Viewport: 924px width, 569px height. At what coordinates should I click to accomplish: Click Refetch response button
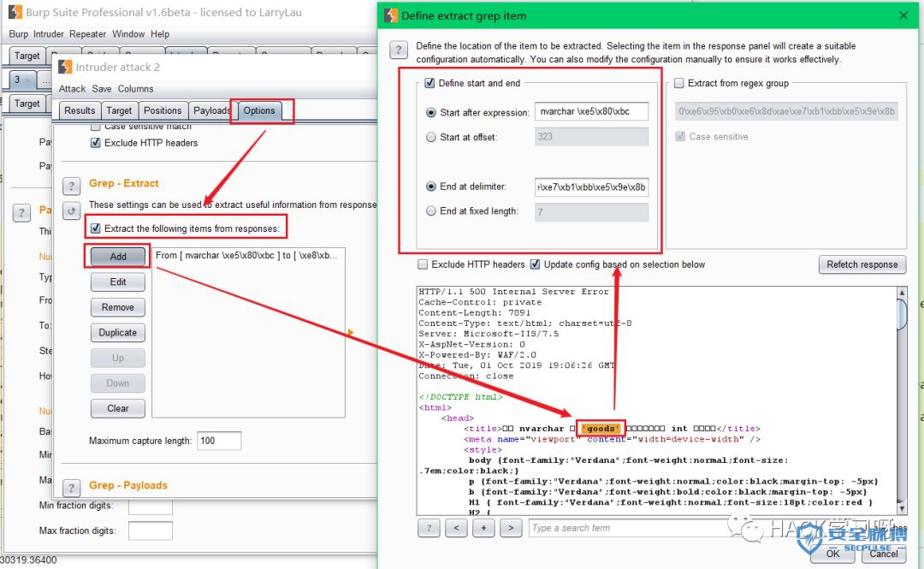[x=862, y=264]
